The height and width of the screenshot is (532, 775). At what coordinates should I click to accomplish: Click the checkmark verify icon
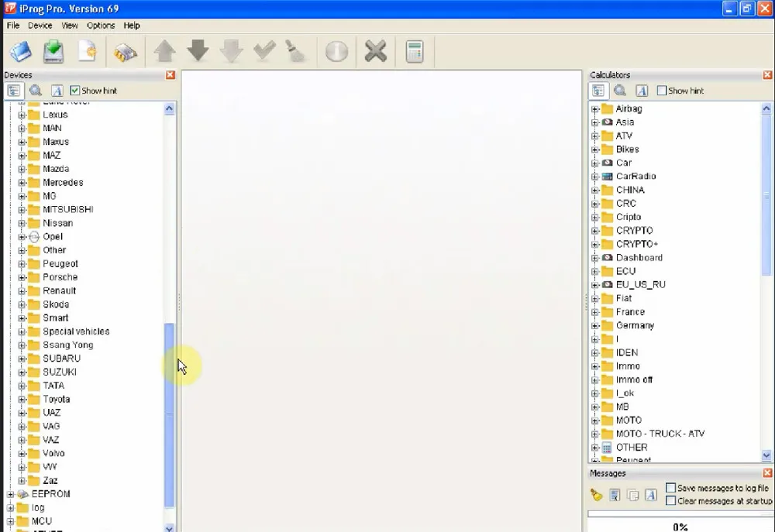(264, 50)
